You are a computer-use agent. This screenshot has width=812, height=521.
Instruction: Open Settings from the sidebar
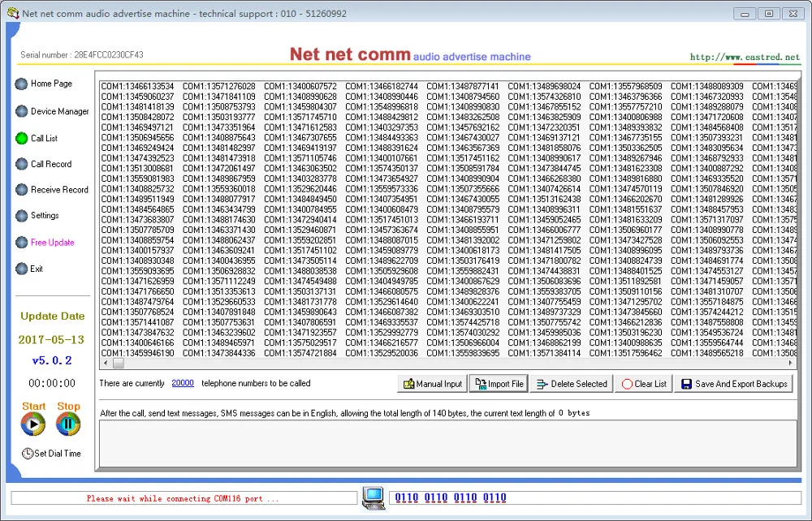[45, 215]
